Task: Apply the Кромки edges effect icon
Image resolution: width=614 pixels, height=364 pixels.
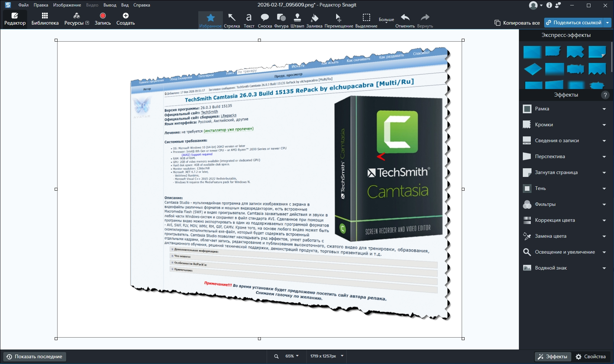Action: [x=527, y=124]
